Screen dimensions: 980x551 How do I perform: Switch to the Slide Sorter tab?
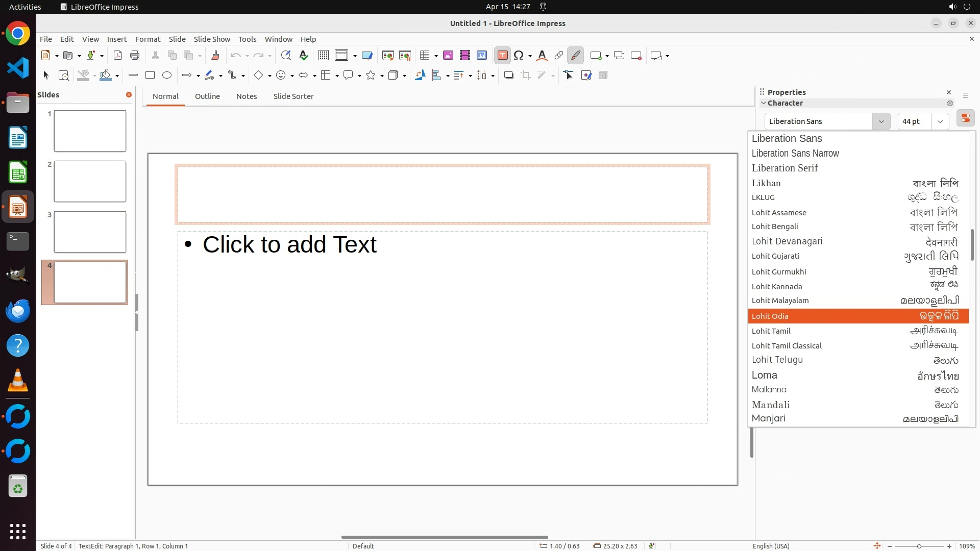coord(293,96)
